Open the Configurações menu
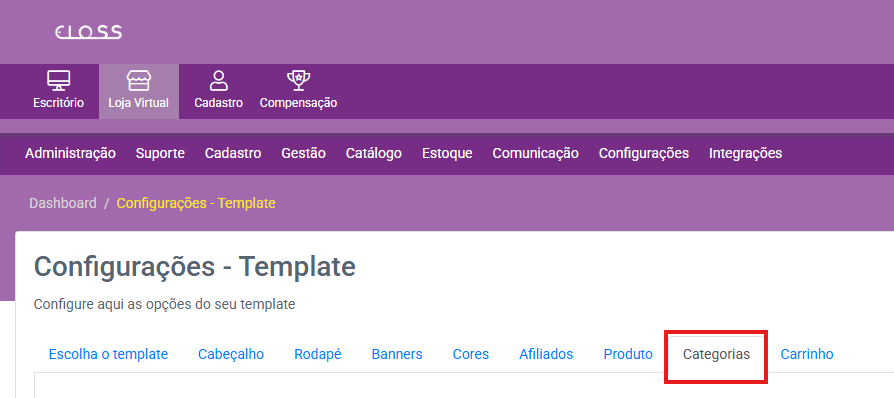This screenshot has width=894, height=398. (644, 153)
